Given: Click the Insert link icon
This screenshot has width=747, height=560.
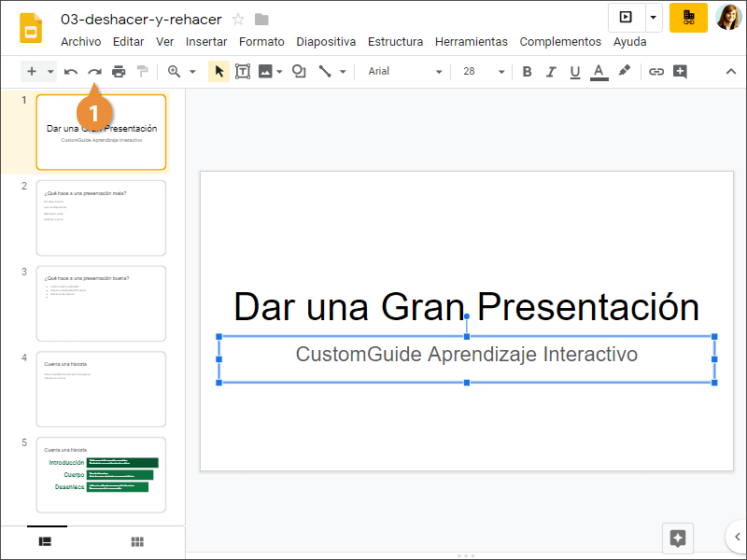Looking at the screenshot, I should [x=656, y=72].
